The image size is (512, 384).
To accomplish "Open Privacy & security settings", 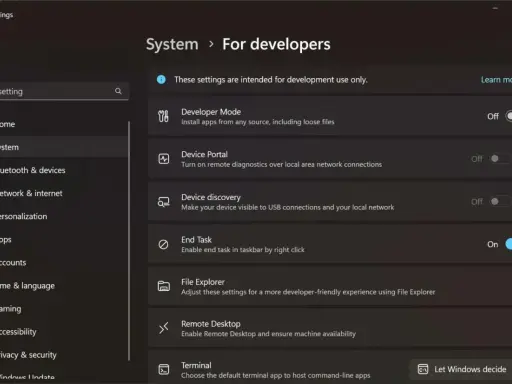I will point(63,355).
